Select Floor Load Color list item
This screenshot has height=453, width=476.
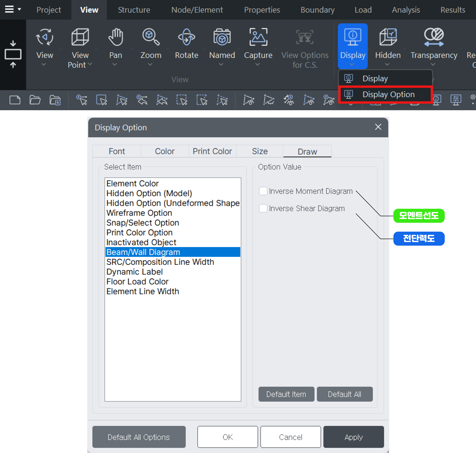click(137, 282)
